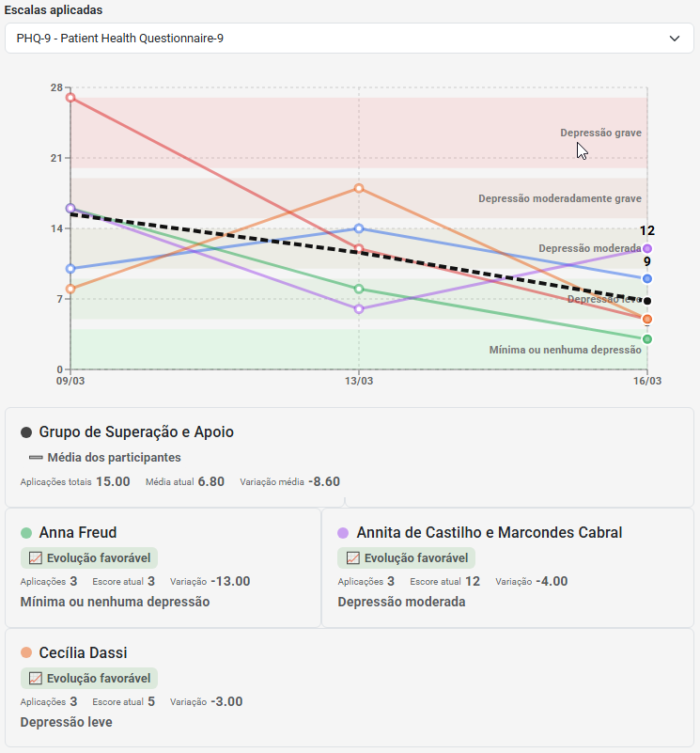Image resolution: width=700 pixels, height=753 pixels.
Task: Click the Média dos participantes legend line icon
Action: [36, 458]
